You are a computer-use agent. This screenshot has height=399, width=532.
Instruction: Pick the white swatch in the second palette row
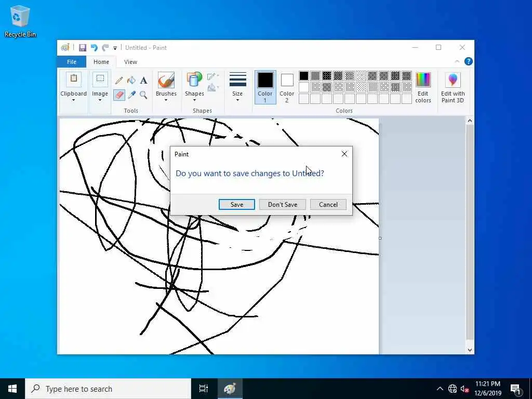tap(304, 87)
